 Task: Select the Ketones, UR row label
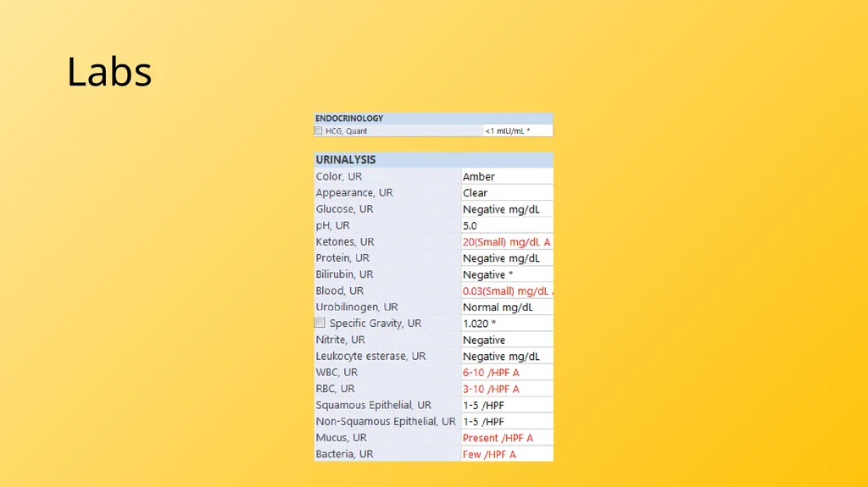pos(345,242)
